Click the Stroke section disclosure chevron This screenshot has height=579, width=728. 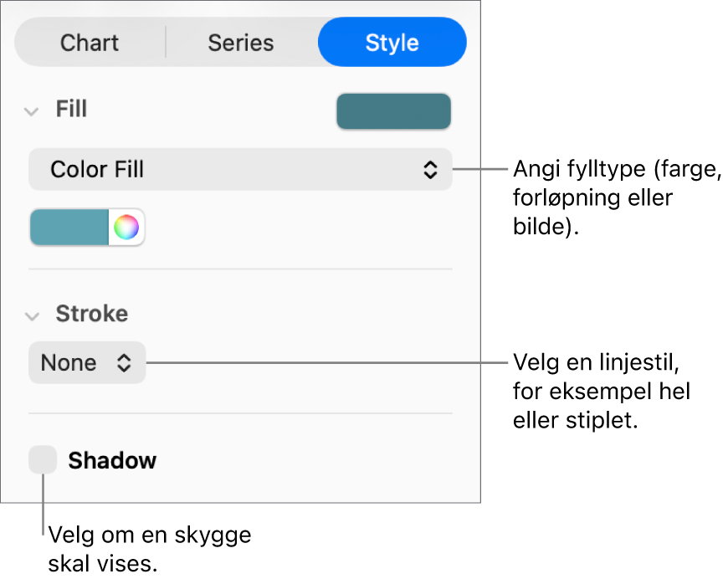point(32,315)
